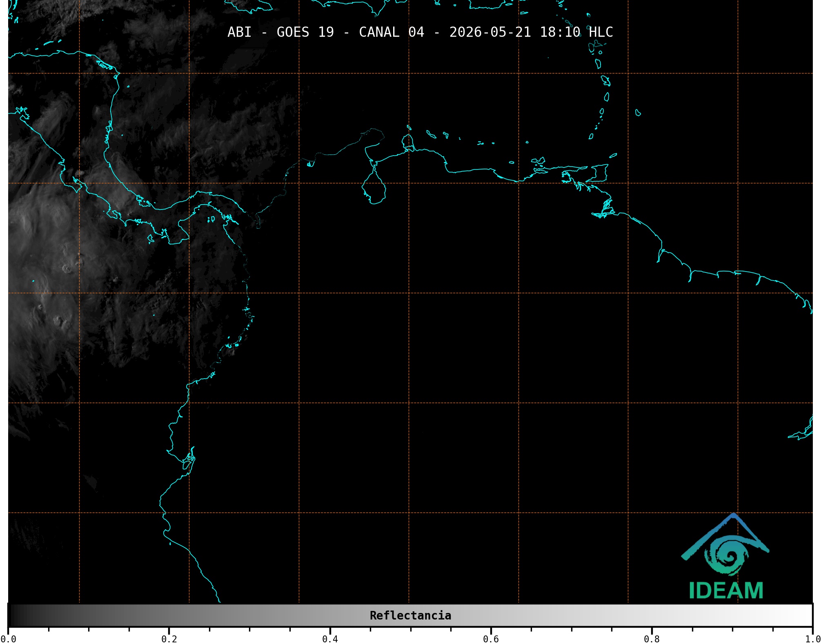Click the 0.6 tick on reflectance colorbar
821x644 pixels.
[x=491, y=638]
